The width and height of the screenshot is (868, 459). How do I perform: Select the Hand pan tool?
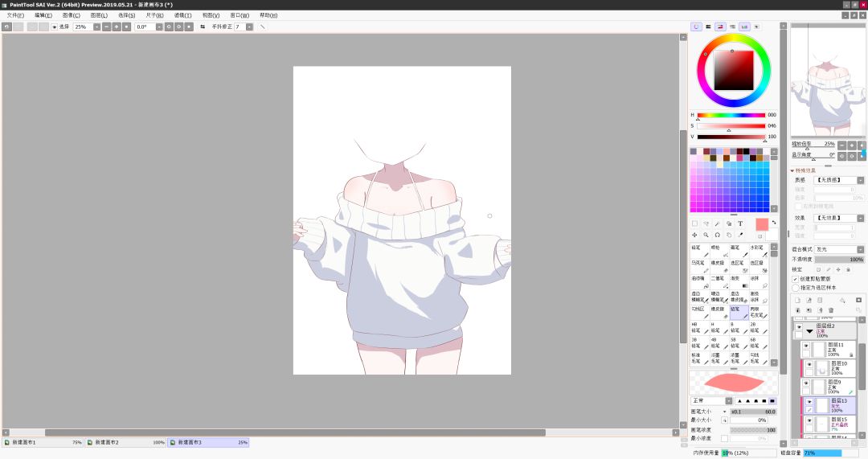click(729, 235)
